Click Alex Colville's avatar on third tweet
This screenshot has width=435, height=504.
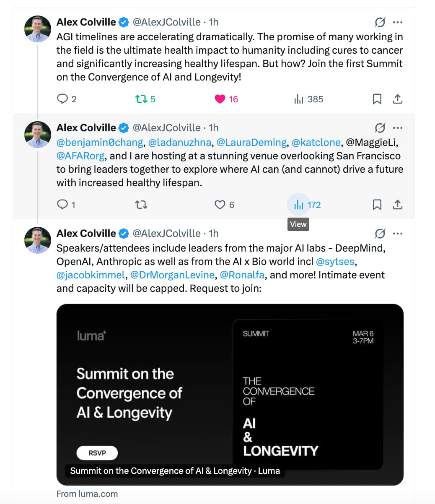pos(38,240)
